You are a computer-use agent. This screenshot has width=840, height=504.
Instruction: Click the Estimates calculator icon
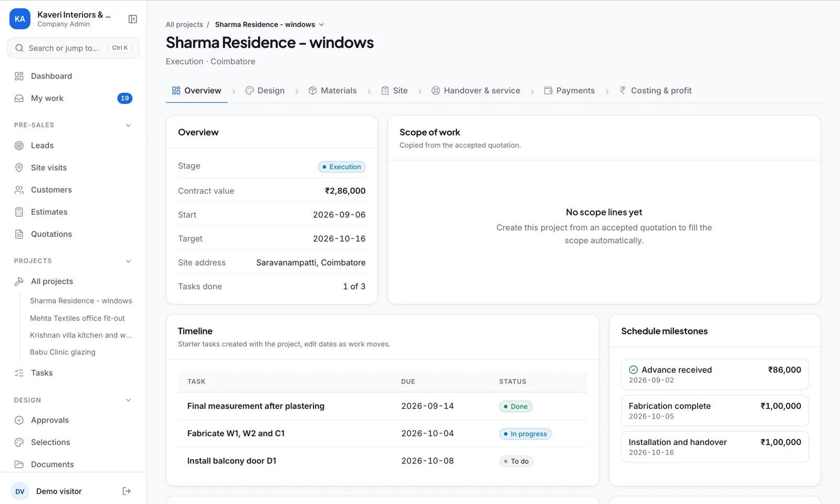tap(19, 212)
